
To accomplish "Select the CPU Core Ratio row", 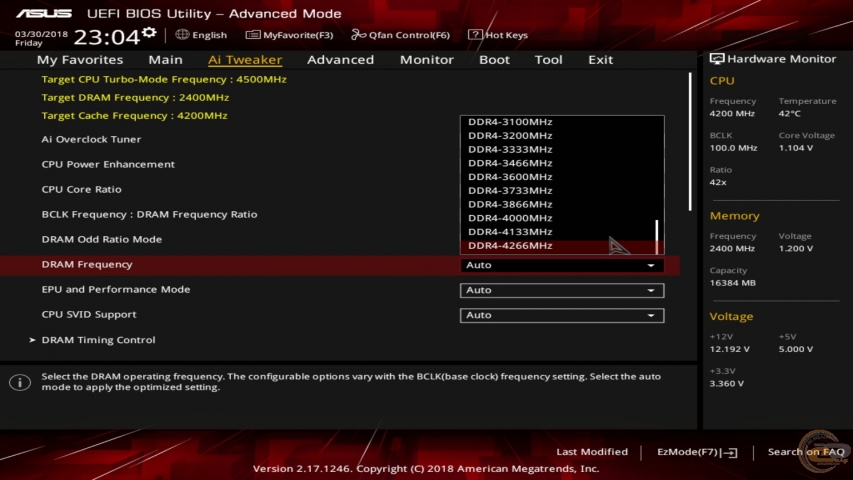I will coord(82,189).
